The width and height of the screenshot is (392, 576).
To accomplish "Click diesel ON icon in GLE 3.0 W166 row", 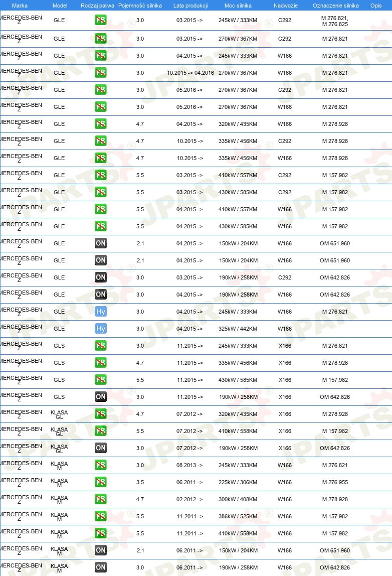I will point(101,295).
